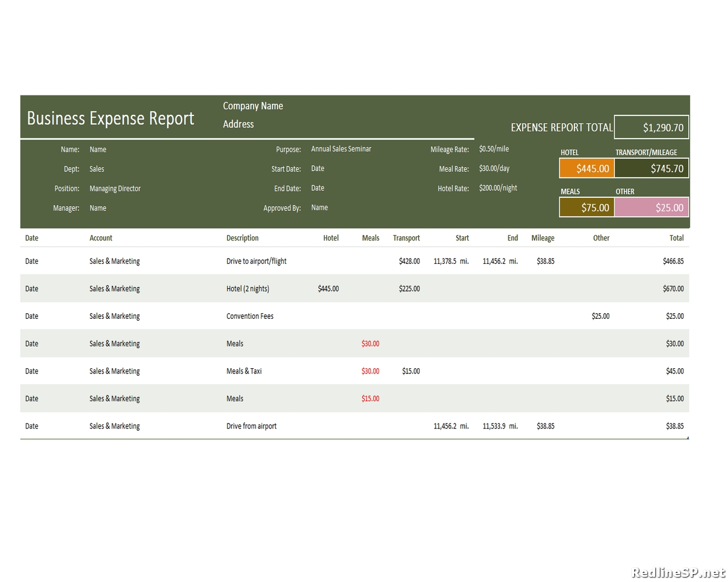The height and width of the screenshot is (582, 728).
Task: Click the Business Expense Report title
Action: click(x=110, y=118)
